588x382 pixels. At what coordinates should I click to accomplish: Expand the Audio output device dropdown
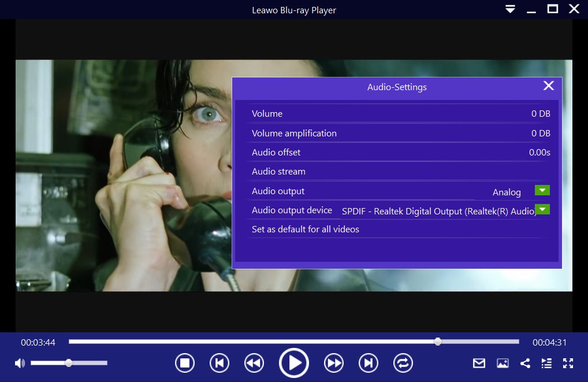542,209
